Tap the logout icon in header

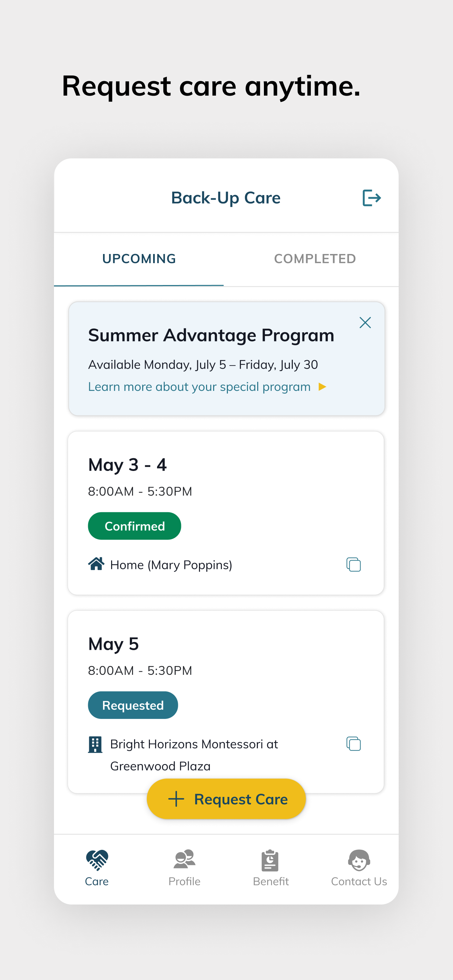pos(372,198)
